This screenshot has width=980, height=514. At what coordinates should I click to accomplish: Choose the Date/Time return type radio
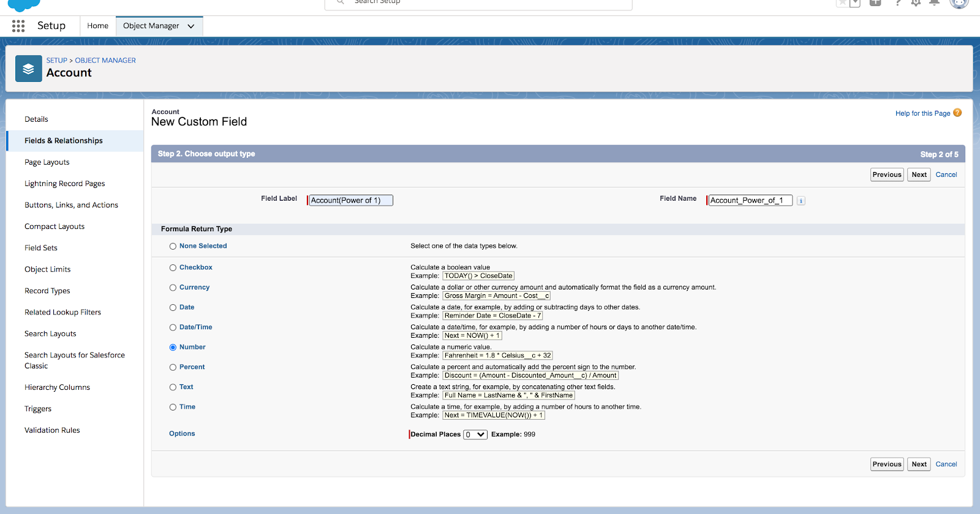point(173,327)
